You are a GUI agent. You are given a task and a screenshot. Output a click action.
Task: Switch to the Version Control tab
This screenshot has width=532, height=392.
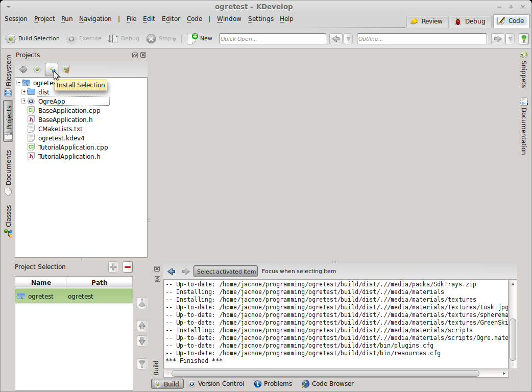tap(216, 383)
